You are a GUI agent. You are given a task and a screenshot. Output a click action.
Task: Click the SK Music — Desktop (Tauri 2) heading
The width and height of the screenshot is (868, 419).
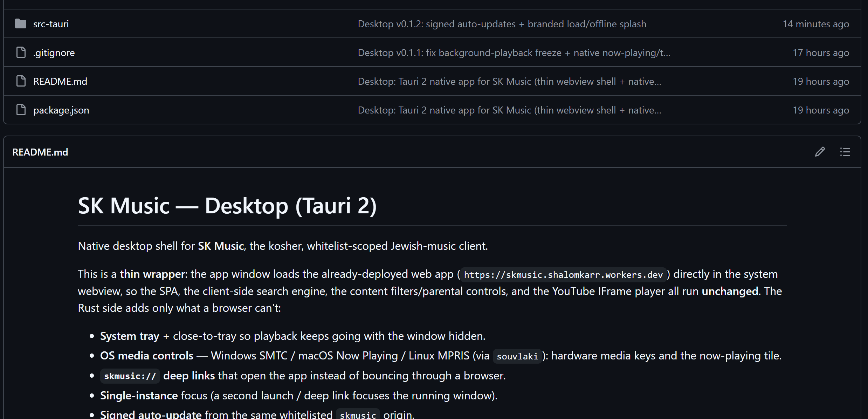pyautogui.click(x=227, y=206)
